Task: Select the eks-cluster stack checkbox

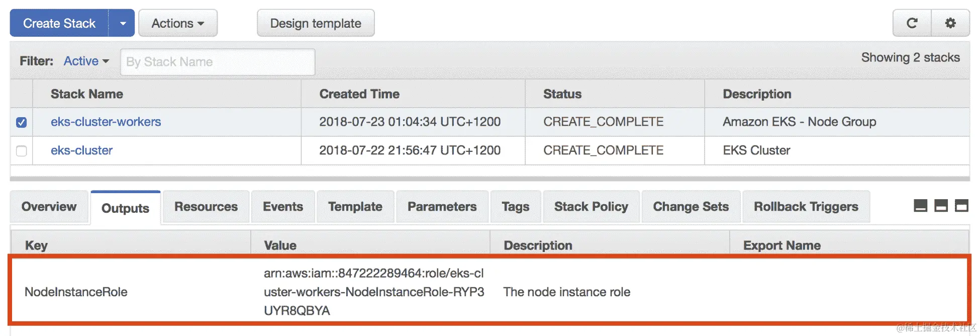Action: click(22, 151)
